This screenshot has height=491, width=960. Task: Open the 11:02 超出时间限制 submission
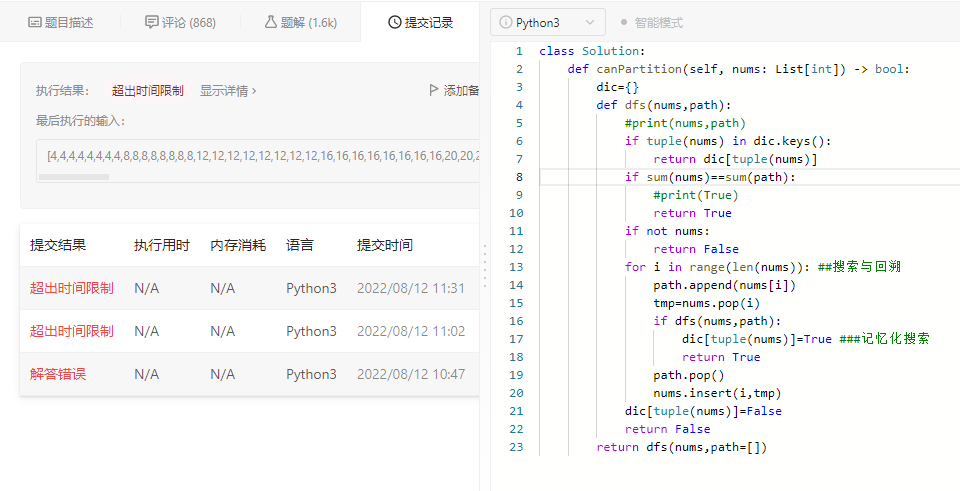click(x=71, y=331)
